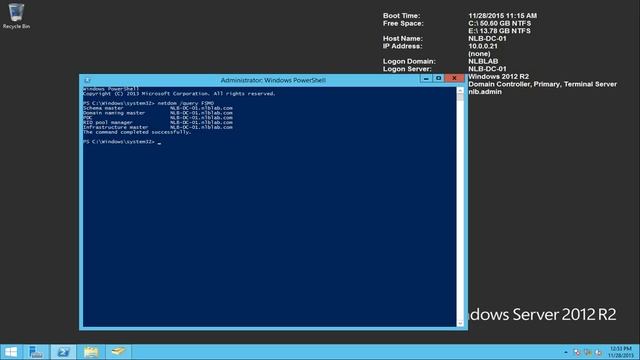This screenshot has height=360, width=640.
Task: Click the 'Schema master' output row
Action: coord(158,108)
